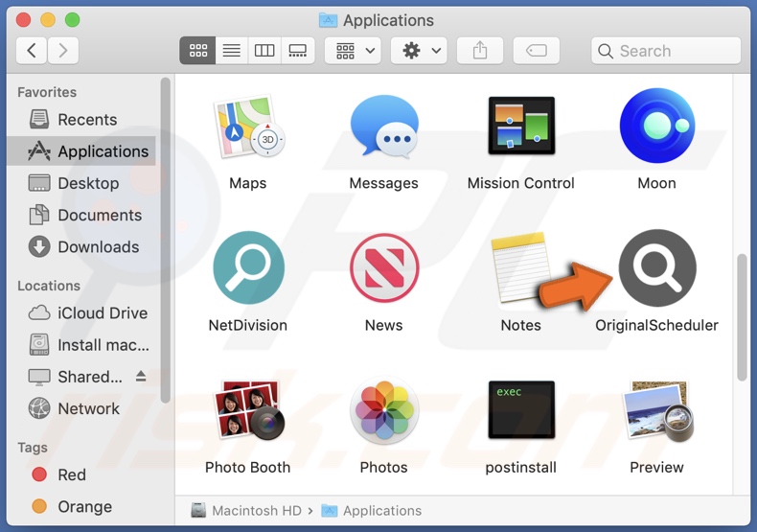This screenshot has height=532, width=757.
Task: Select the NetDivision app icon
Action: click(x=248, y=267)
